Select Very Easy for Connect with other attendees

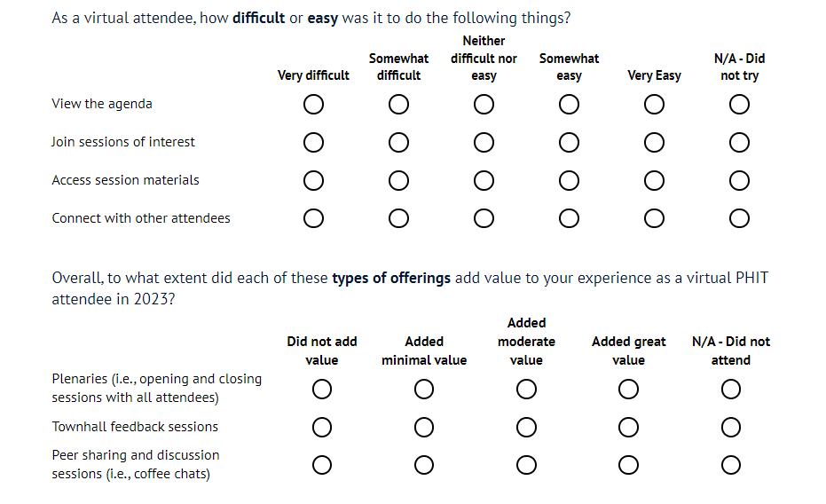point(654,218)
